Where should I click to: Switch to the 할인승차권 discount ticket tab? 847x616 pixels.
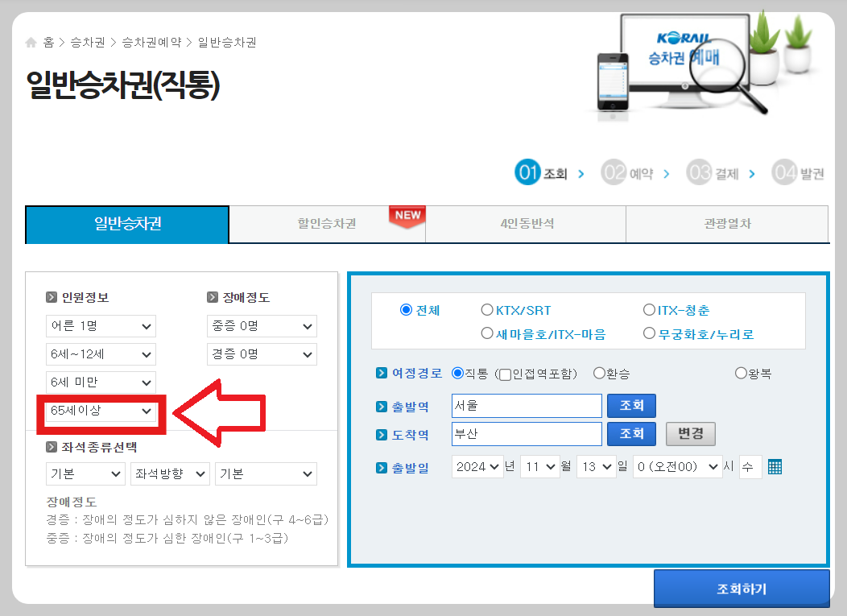(326, 225)
